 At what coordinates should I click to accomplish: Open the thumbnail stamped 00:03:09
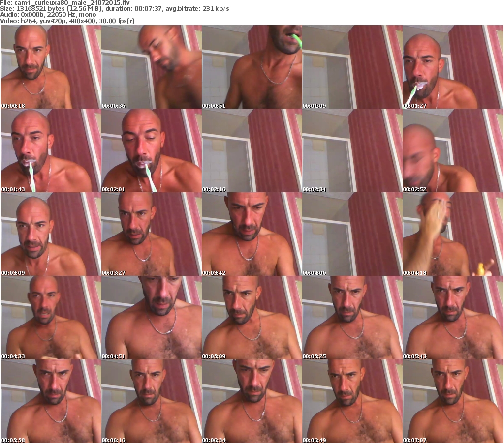(x=51, y=234)
